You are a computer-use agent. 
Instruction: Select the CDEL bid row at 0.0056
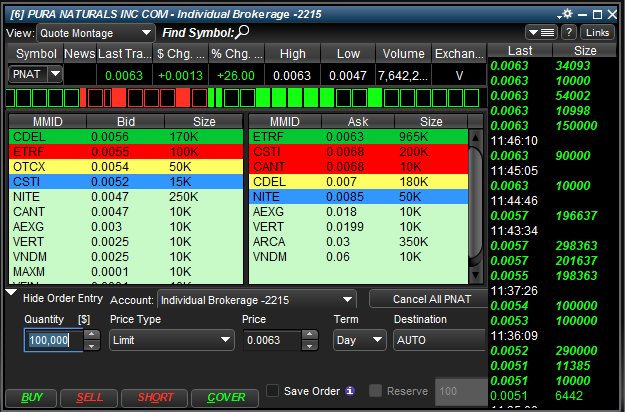pyautogui.click(x=126, y=137)
